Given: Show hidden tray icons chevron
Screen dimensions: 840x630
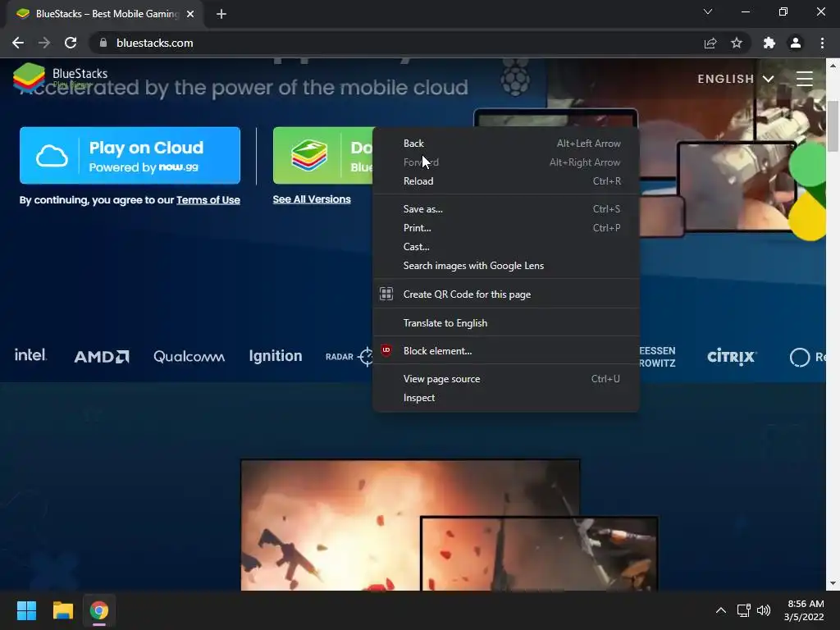Looking at the screenshot, I should (x=721, y=610).
